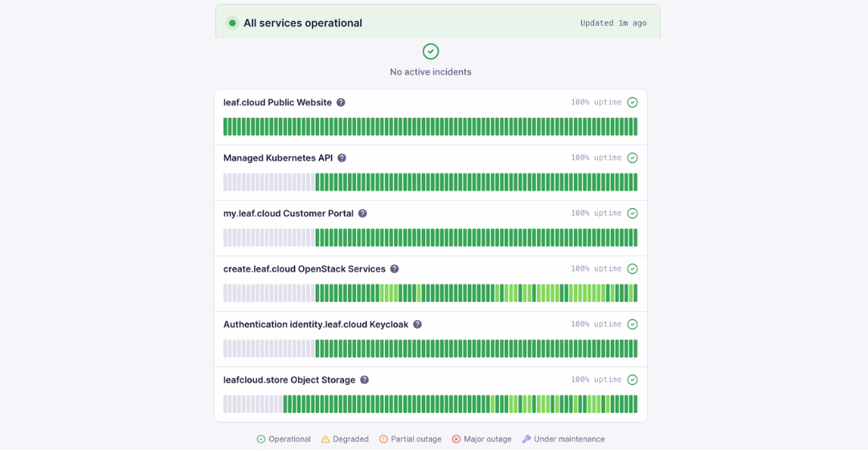
Task: Click help icon beside Authentication identity.leaf.cloud Keycloak
Action: pos(417,325)
